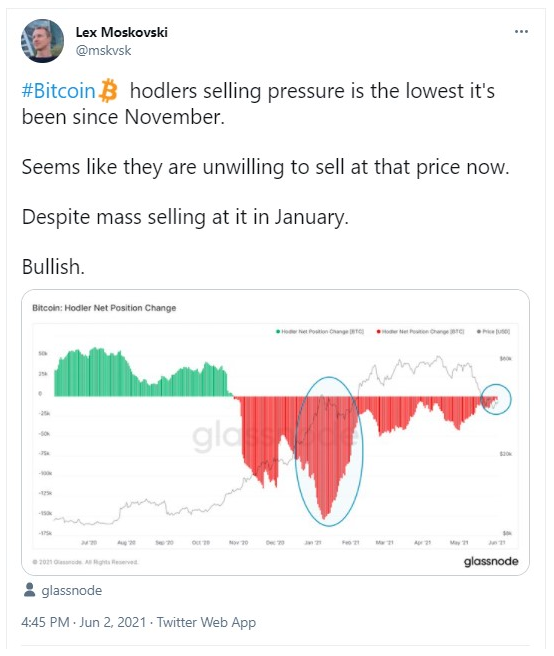
Task: Click the person icon beside glassnode tag
Action: click(29, 590)
